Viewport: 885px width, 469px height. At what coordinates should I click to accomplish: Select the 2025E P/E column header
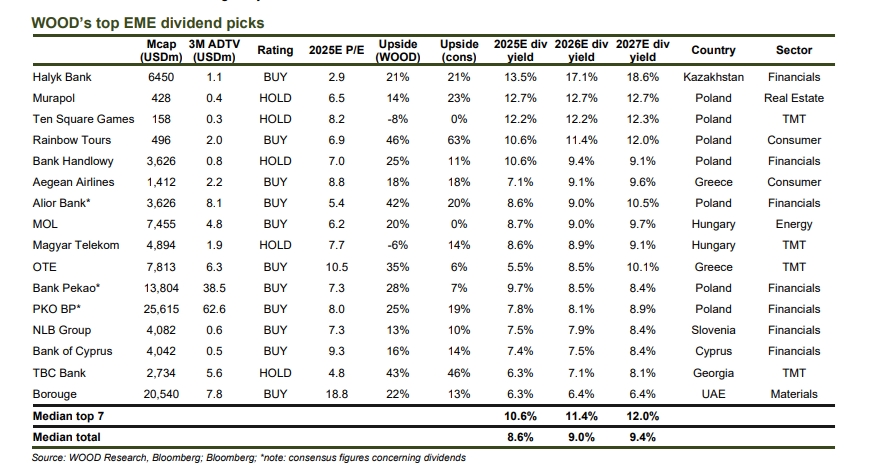tap(337, 50)
